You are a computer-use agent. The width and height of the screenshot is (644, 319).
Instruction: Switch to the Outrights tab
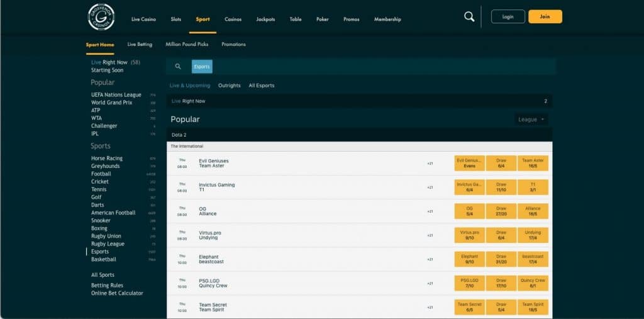click(x=229, y=86)
